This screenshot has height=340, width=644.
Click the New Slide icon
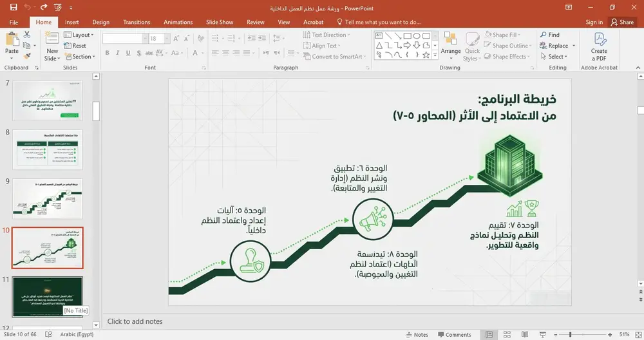click(52, 38)
